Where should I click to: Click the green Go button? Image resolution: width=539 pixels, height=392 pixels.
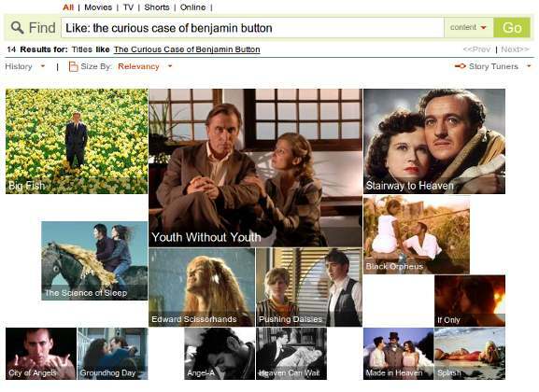pos(512,27)
